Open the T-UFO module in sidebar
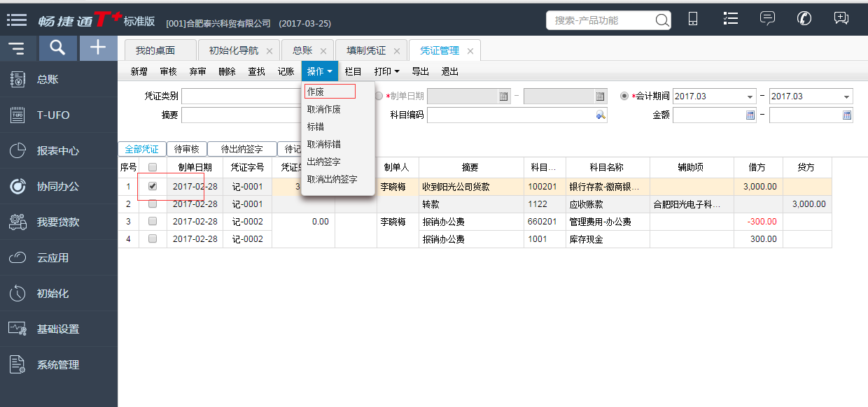The height and width of the screenshot is (407, 868). 52,115
